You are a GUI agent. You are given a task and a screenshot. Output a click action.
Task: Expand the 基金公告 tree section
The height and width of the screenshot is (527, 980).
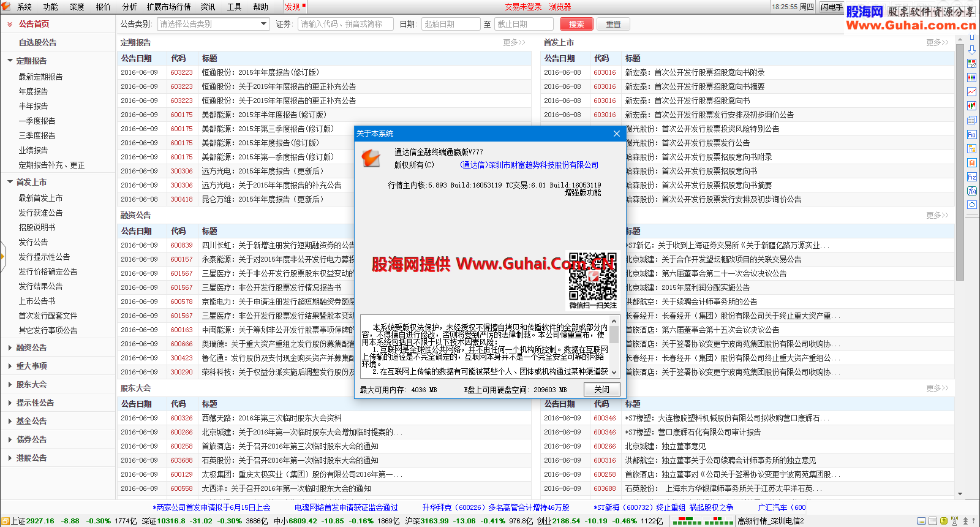(10, 421)
